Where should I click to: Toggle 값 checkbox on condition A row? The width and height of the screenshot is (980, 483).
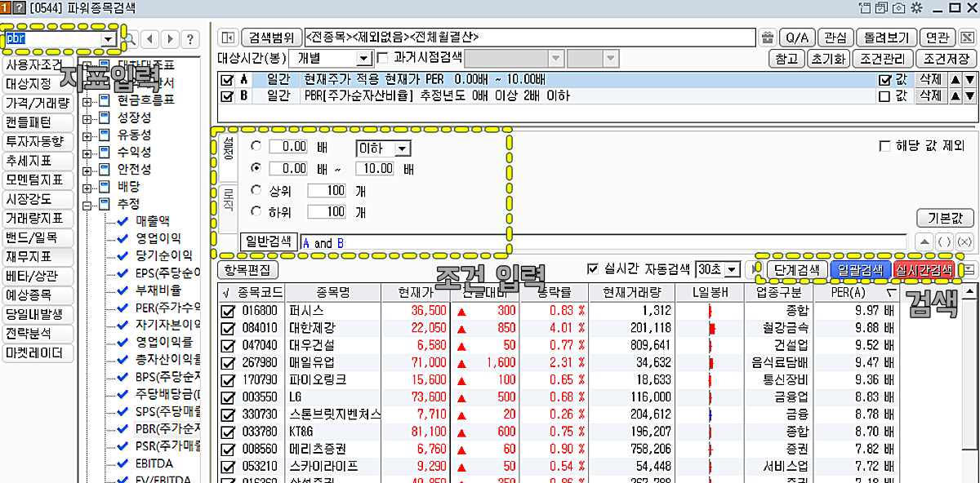(x=884, y=80)
